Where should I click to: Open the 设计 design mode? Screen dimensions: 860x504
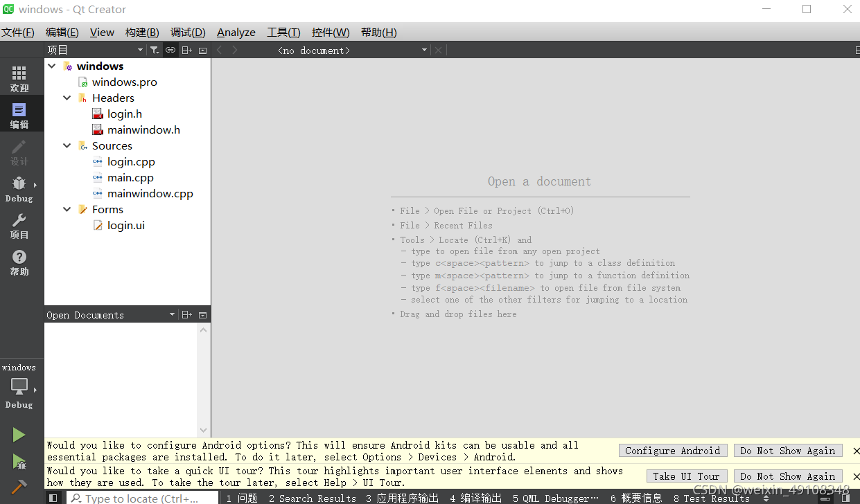[x=19, y=152]
